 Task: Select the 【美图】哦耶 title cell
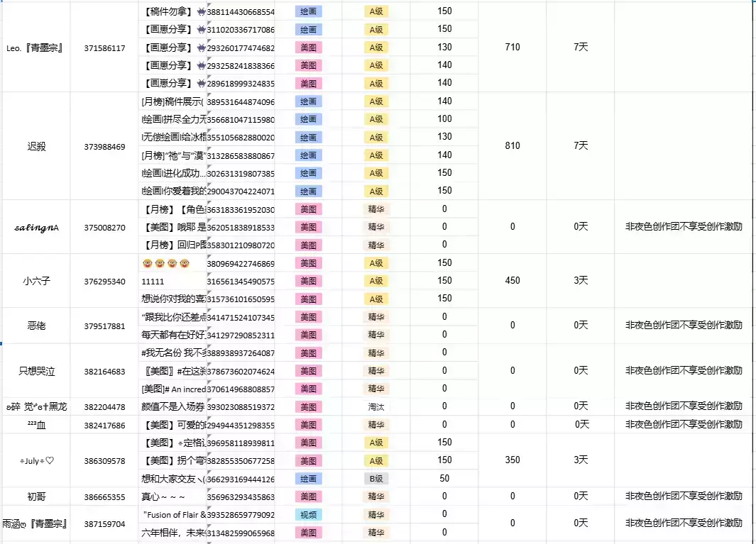tap(173, 227)
